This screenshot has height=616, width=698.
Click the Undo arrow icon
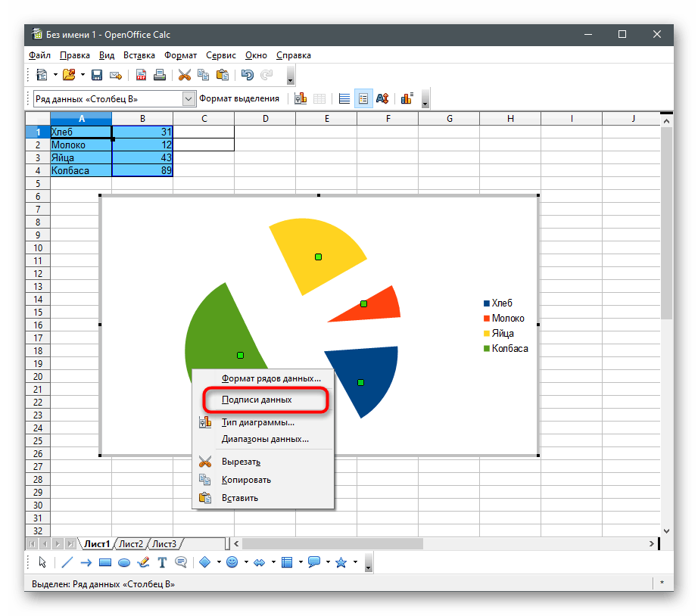[x=248, y=75]
